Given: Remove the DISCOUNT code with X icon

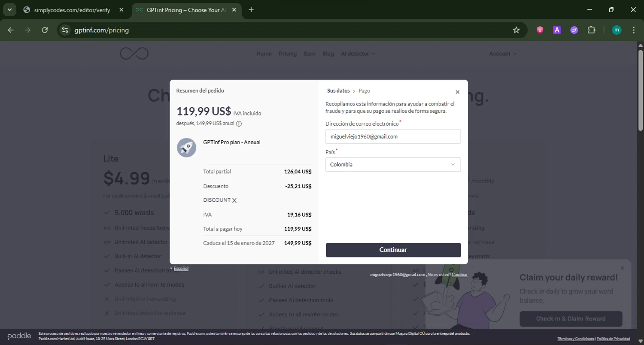Looking at the screenshot, I should [234, 200].
